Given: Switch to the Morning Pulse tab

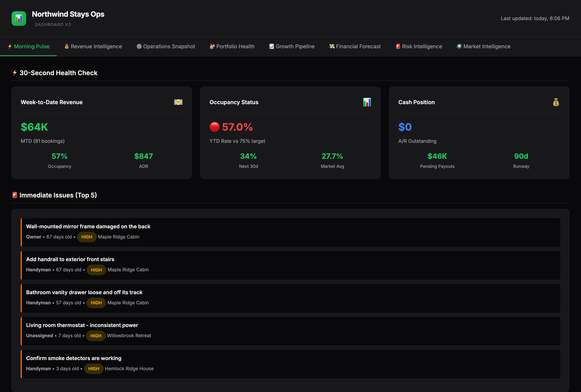Looking at the screenshot, I should (x=29, y=46).
